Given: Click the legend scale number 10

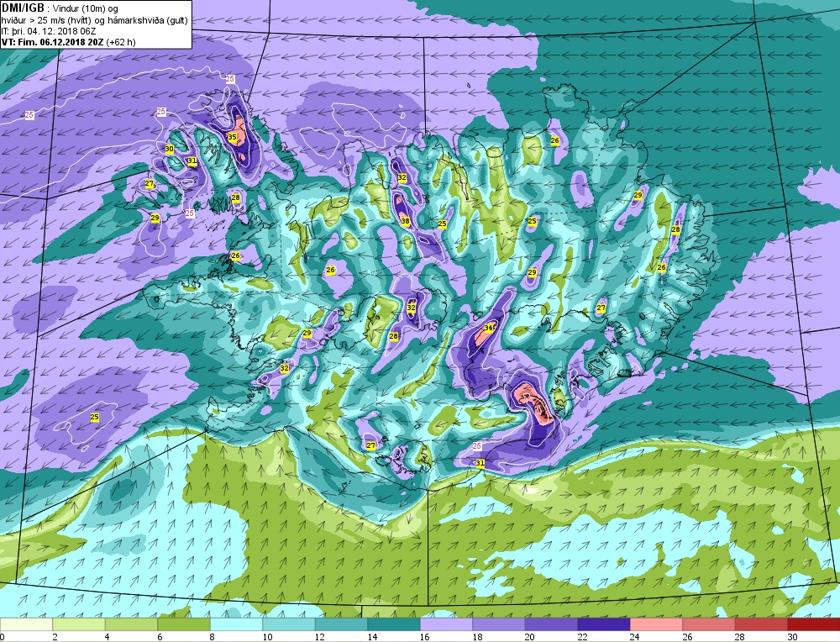Looking at the screenshot, I should pos(267,637).
